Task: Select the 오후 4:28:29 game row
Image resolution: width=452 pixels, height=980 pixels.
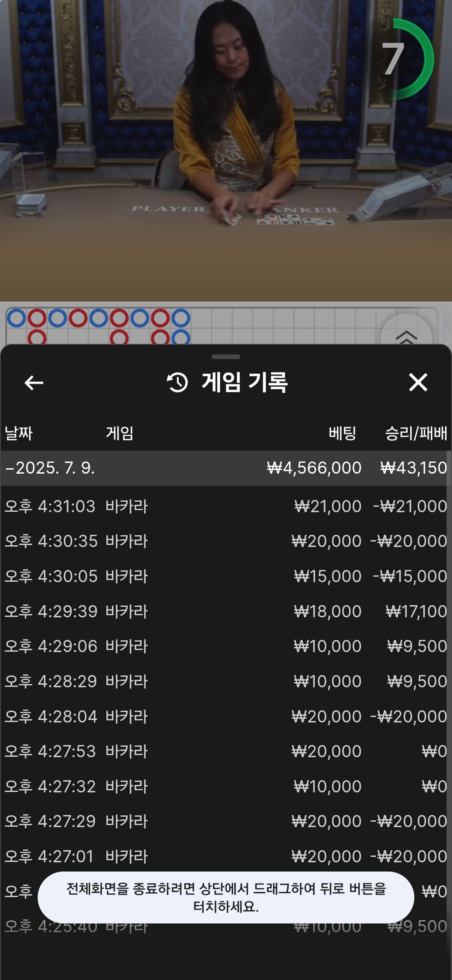Action: [x=225, y=681]
